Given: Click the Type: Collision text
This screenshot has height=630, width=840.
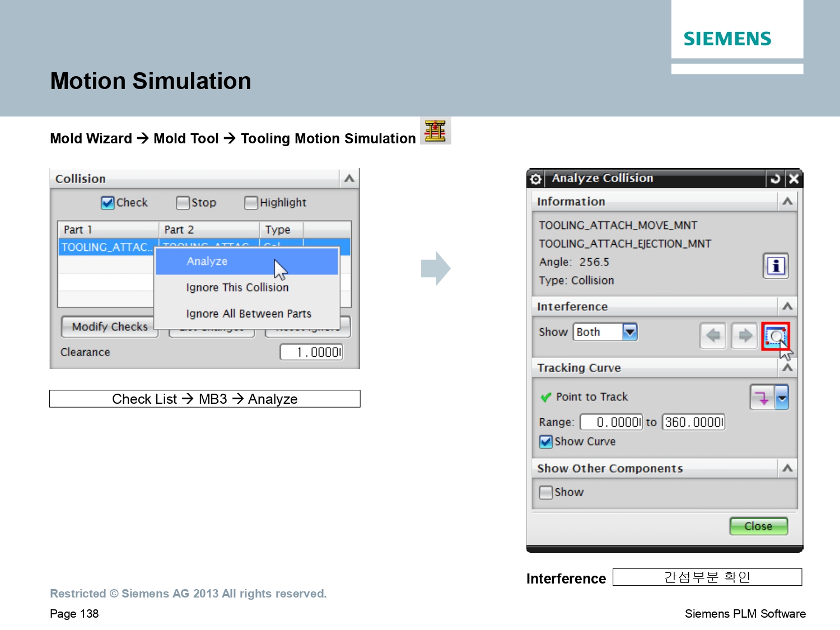Looking at the screenshot, I should pyautogui.click(x=576, y=281).
